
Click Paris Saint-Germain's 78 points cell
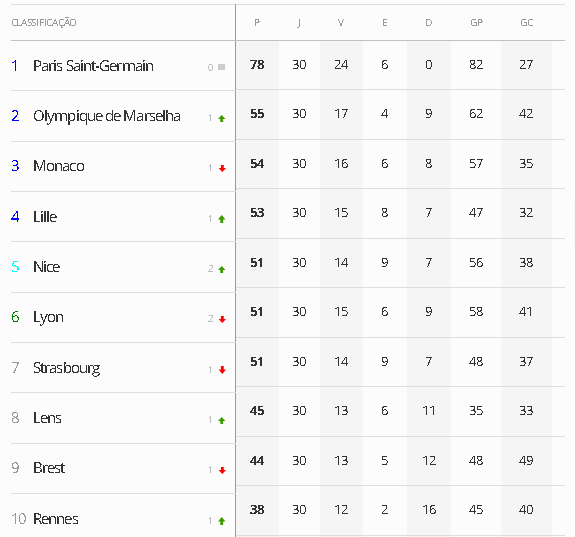coord(257,65)
